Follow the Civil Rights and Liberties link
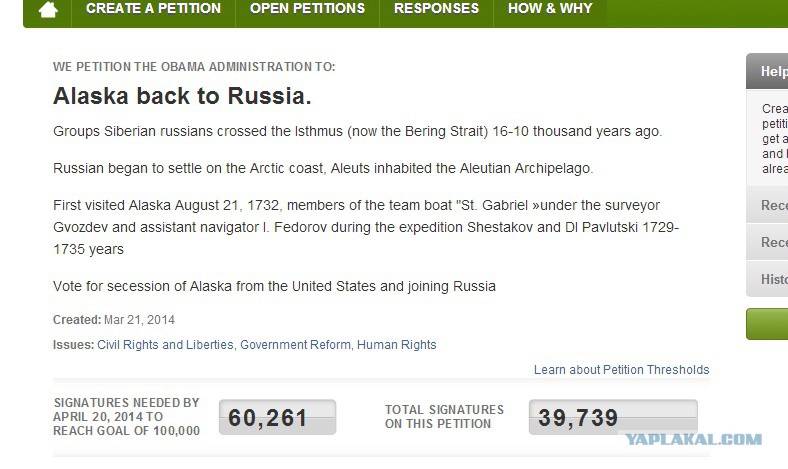Viewport: 788px width, 469px height. 165,345
